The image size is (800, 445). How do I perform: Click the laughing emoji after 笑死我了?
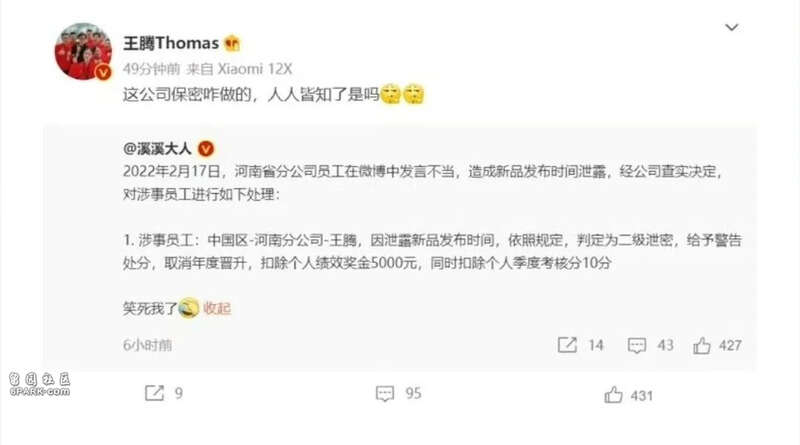click(188, 308)
